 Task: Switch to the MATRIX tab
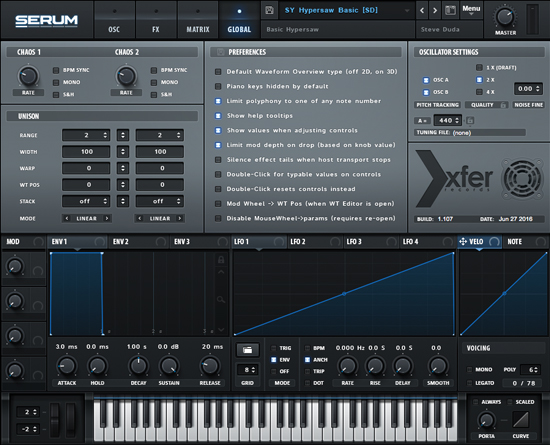[x=198, y=20]
